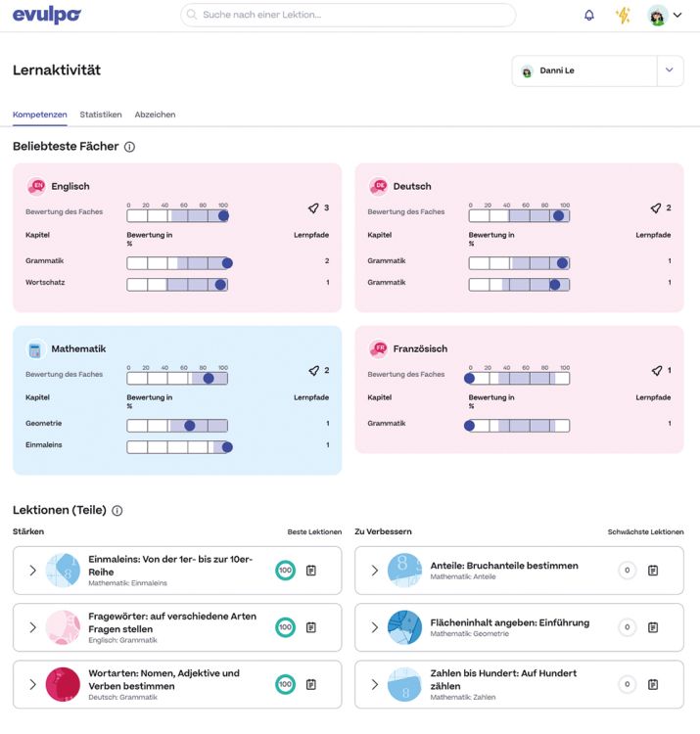
Task: Click info icon beside Lektionen (Teile)
Action: pos(117,511)
